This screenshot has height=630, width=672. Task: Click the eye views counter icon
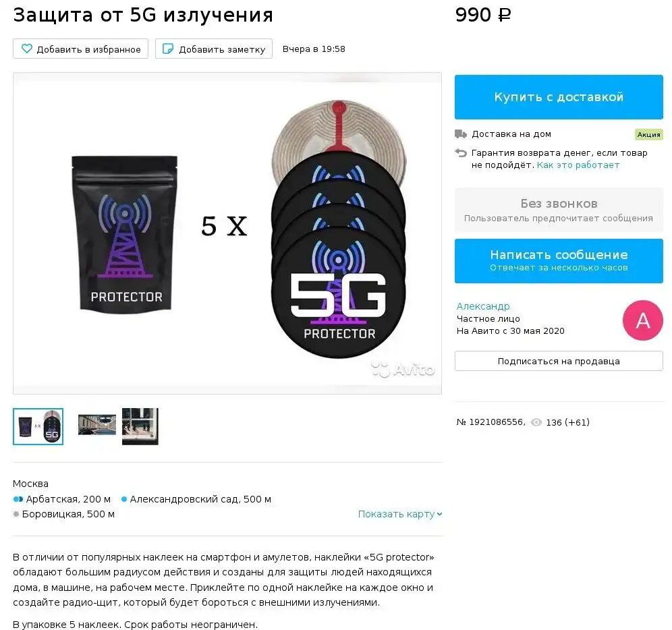point(536,422)
